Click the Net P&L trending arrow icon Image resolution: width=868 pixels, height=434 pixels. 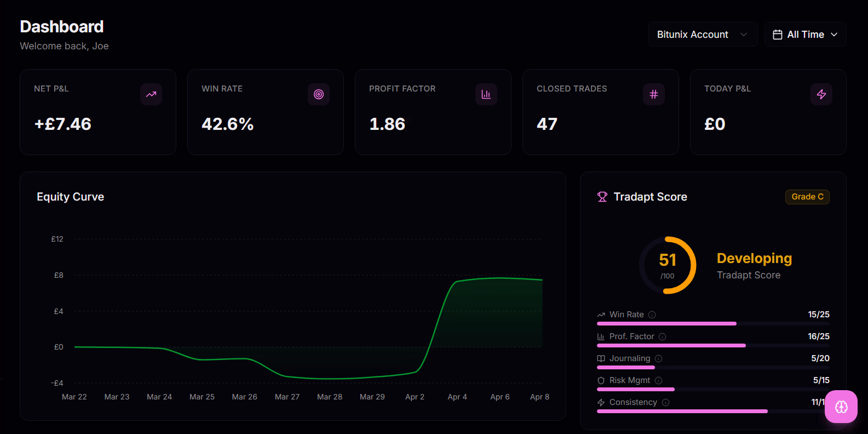point(151,94)
